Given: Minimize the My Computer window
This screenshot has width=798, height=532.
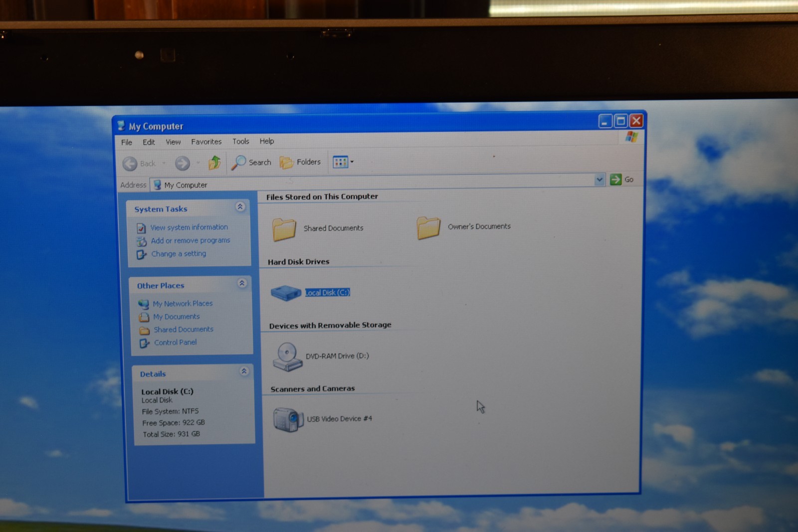Looking at the screenshot, I should [x=605, y=121].
